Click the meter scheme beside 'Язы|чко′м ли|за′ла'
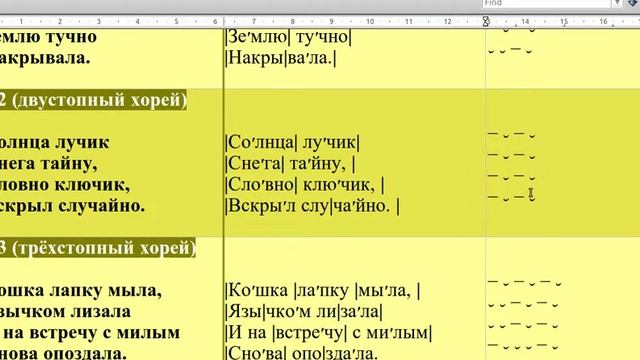The height and width of the screenshot is (360, 640). click(523, 304)
